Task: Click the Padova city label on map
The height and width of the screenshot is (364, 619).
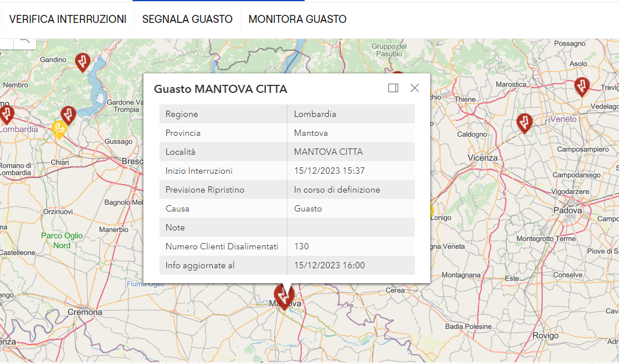Action: pos(567,210)
